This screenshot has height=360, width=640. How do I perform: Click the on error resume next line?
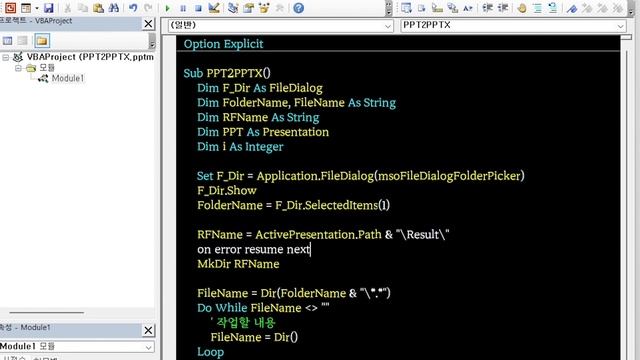tap(253, 249)
